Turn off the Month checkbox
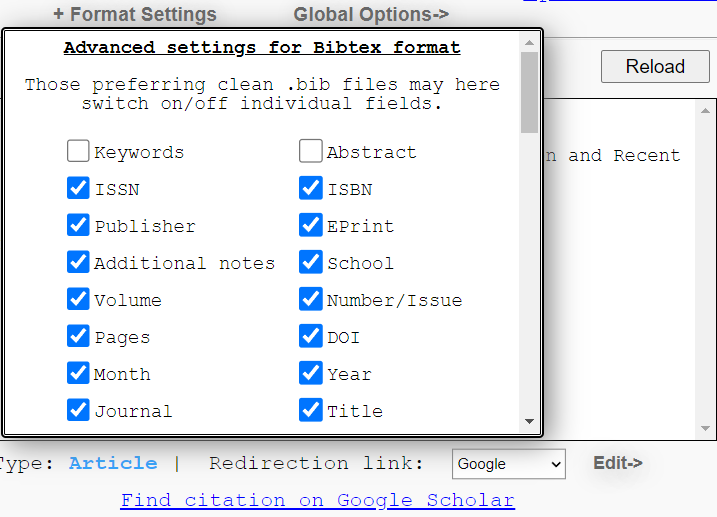The width and height of the screenshot is (717, 517). point(78,373)
